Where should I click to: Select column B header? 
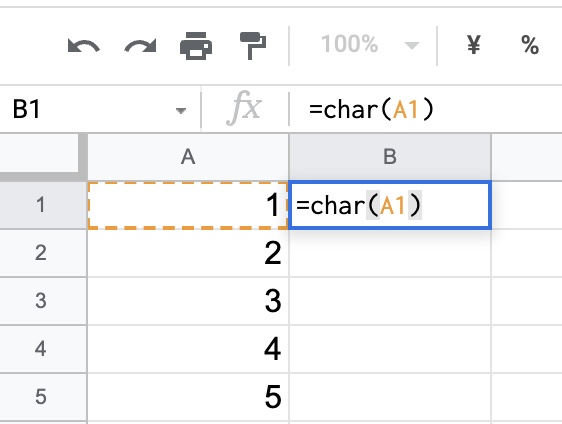click(390, 157)
